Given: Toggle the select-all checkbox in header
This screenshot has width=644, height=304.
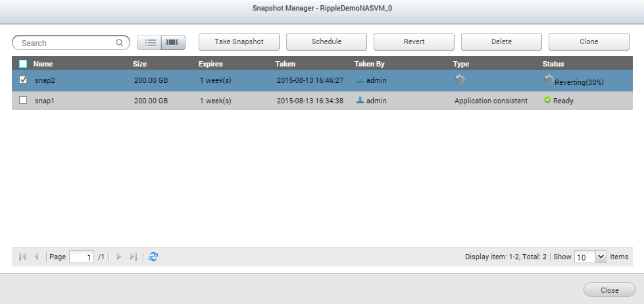Looking at the screenshot, I should (x=23, y=64).
